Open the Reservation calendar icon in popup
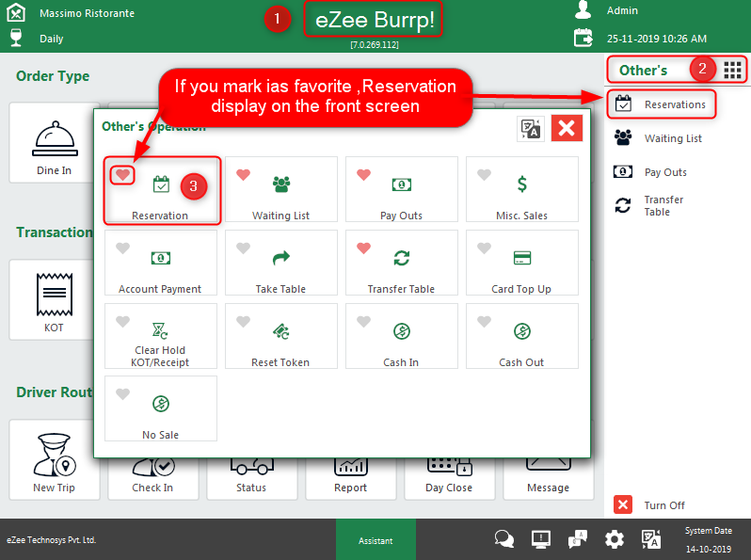Viewport: 751px width, 560px height. pos(161,184)
